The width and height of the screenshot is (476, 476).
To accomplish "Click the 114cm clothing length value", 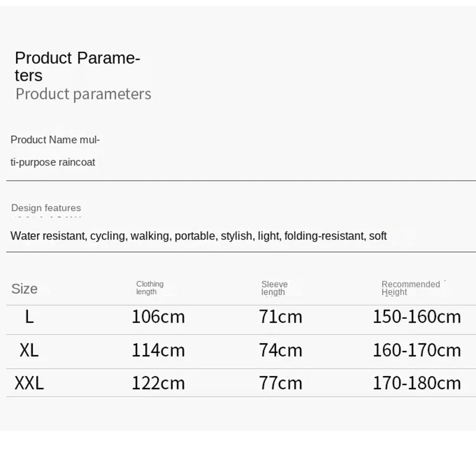I will [158, 350].
